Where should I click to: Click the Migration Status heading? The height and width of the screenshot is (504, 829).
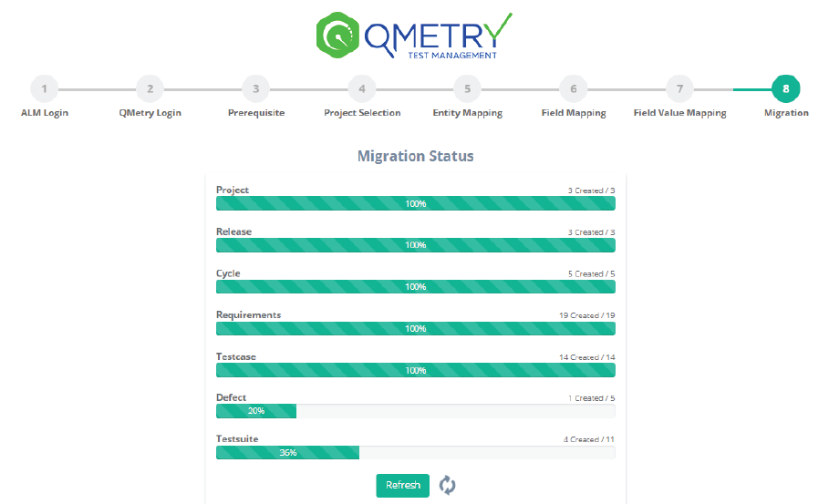416,156
